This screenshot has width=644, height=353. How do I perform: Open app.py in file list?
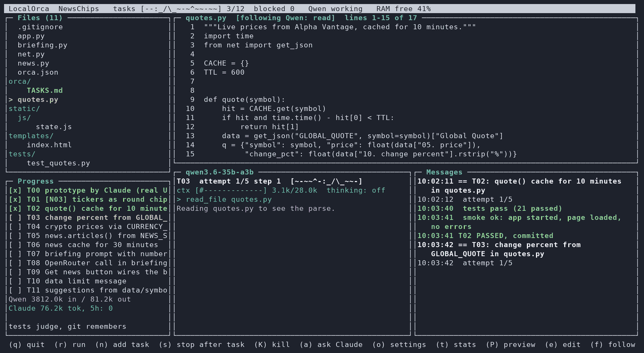[31, 36]
